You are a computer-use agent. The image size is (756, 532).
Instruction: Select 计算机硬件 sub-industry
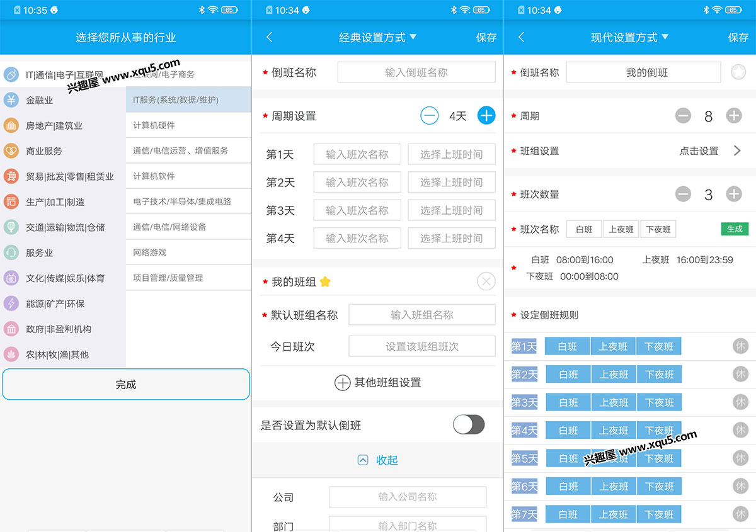tap(189, 125)
